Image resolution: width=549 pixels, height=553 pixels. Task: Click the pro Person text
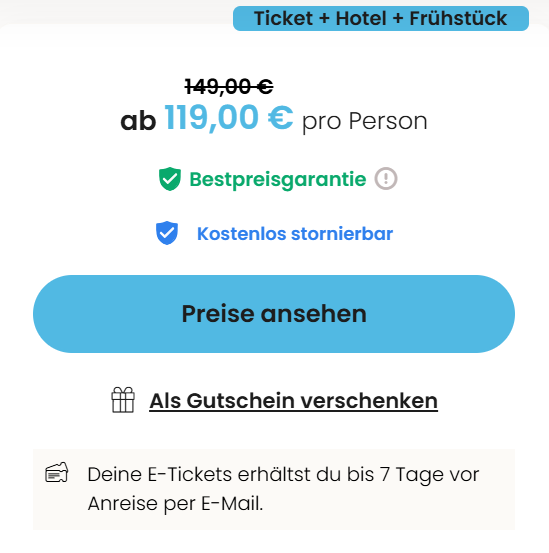pos(365,122)
